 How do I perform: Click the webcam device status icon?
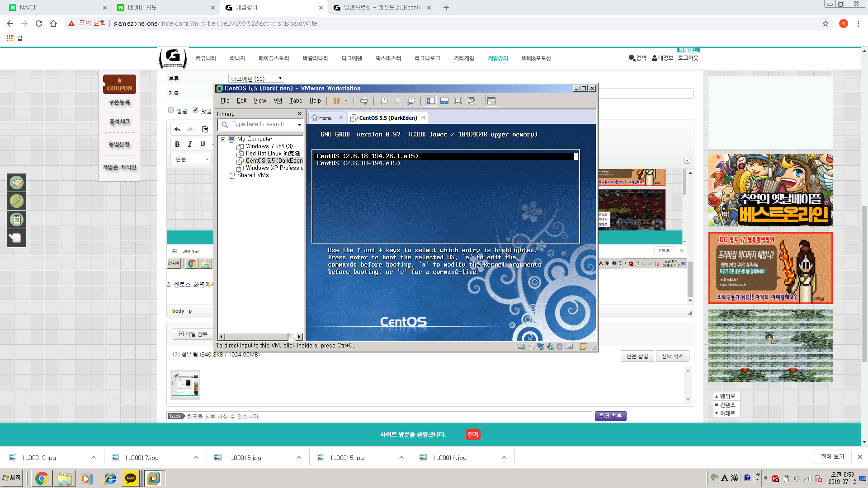click(569, 347)
